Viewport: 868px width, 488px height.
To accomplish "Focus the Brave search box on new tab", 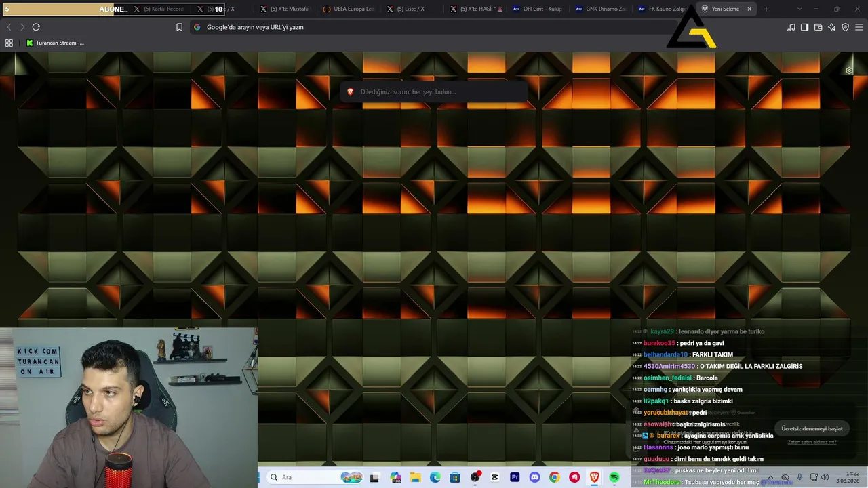I will pyautogui.click(x=434, y=91).
